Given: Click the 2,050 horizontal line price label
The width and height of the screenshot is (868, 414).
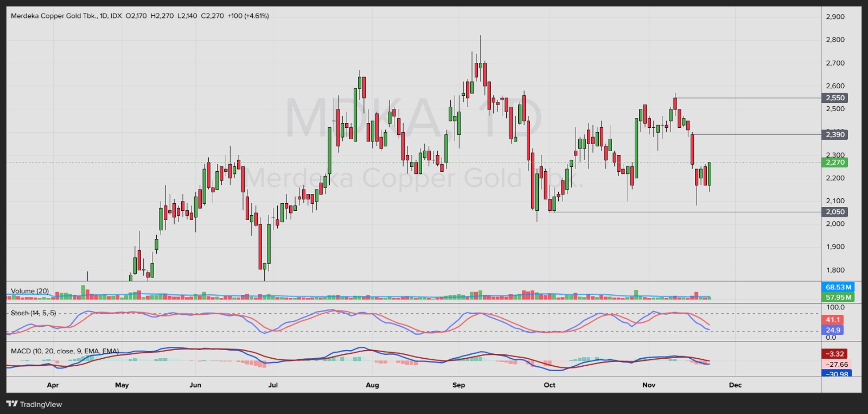Looking at the screenshot, I should coord(835,212).
